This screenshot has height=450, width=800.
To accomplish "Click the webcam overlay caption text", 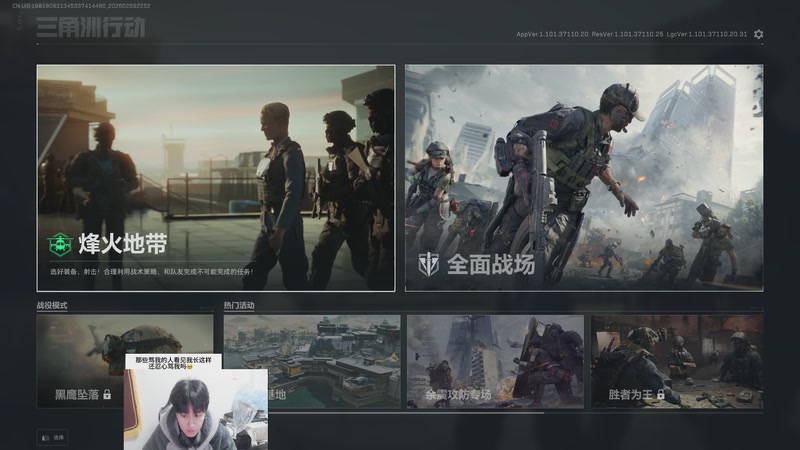I will click(x=173, y=363).
